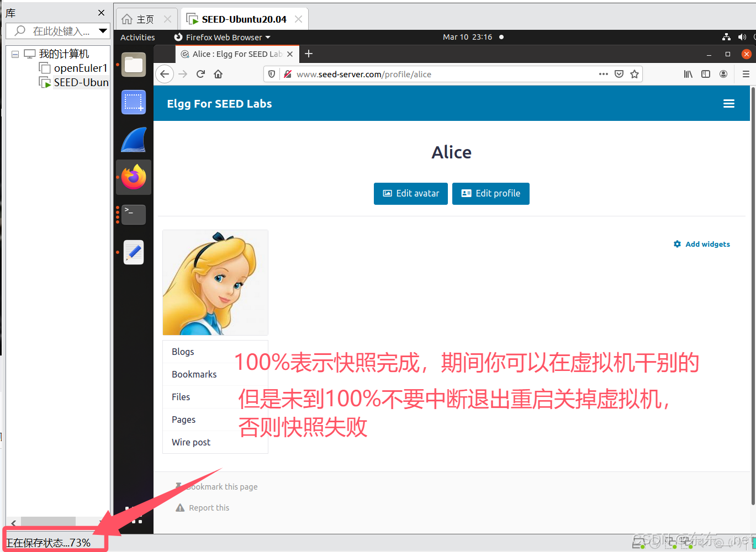The image size is (756, 552).
Task: Bookmark this page with the star
Action: click(635, 74)
